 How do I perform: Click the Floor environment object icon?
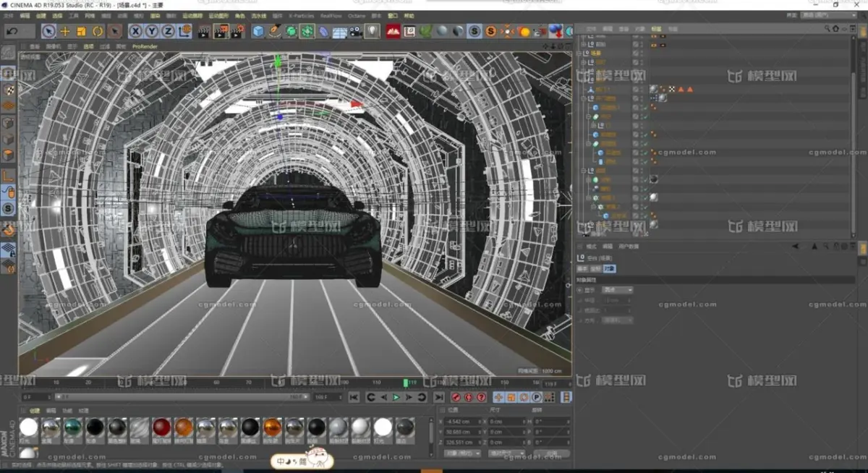(x=339, y=31)
